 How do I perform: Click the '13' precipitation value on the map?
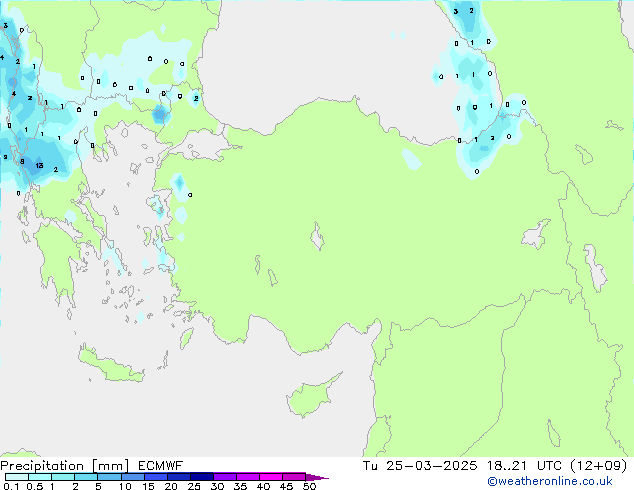click(39, 165)
